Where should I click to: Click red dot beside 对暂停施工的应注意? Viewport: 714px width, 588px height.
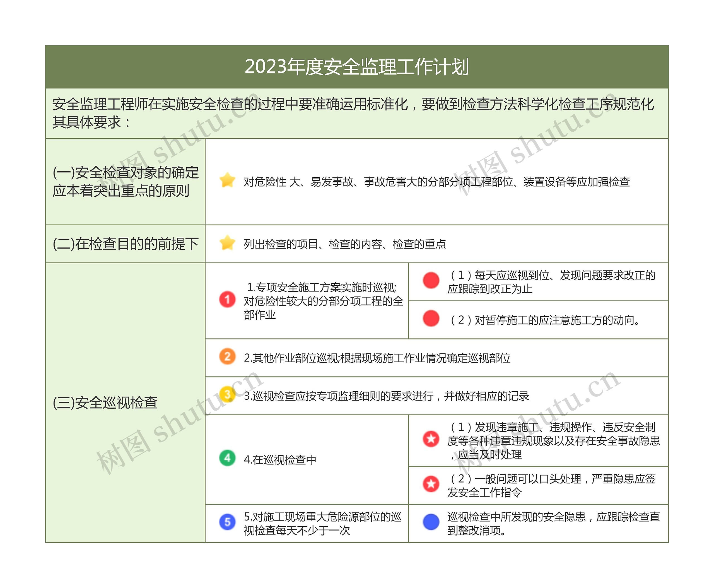click(x=431, y=318)
